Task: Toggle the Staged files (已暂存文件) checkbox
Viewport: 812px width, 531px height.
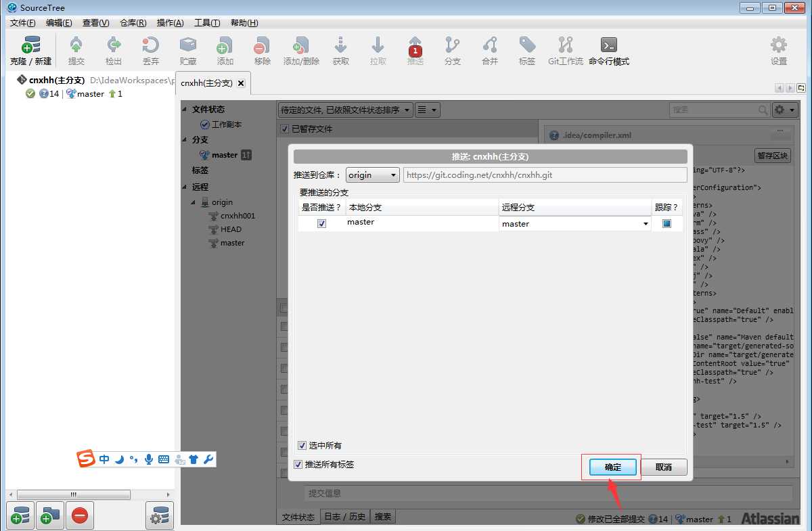Action: (285, 129)
